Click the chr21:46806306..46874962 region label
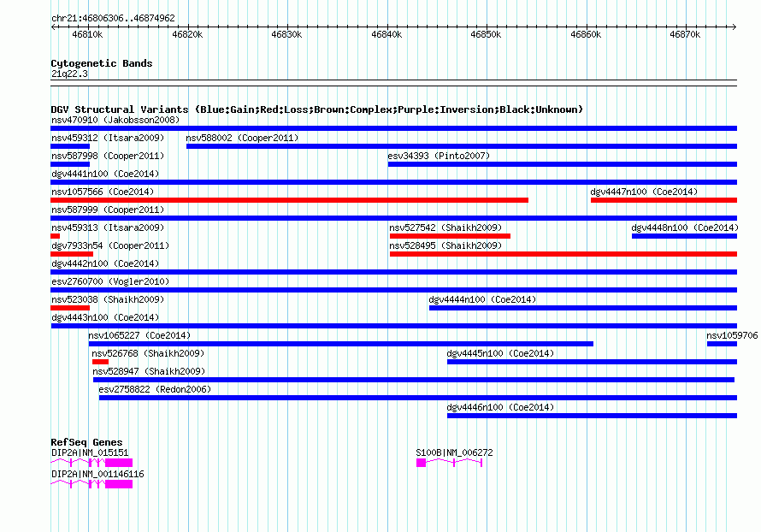This screenshot has height=532, width=761. pyautogui.click(x=113, y=18)
